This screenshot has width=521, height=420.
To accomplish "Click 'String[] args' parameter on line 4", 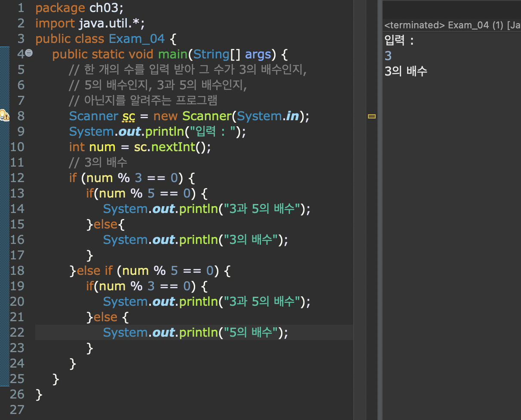I will [x=232, y=55].
